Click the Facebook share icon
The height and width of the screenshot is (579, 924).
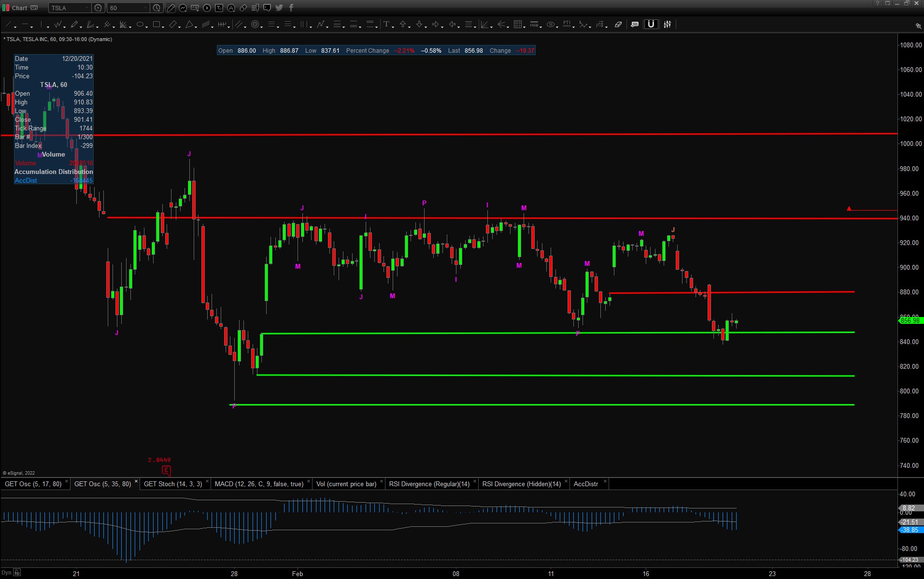pyautogui.click(x=291, y=8)
